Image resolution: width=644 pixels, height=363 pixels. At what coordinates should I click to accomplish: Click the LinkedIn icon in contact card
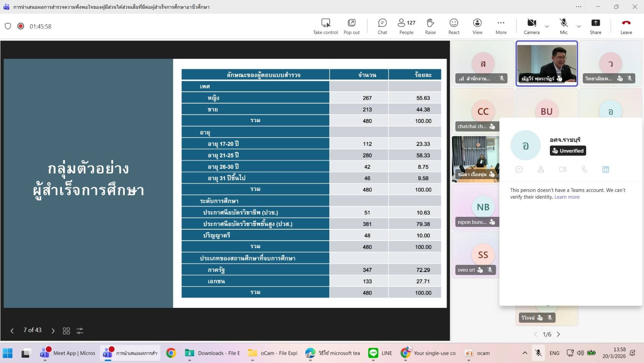[605, 170]
